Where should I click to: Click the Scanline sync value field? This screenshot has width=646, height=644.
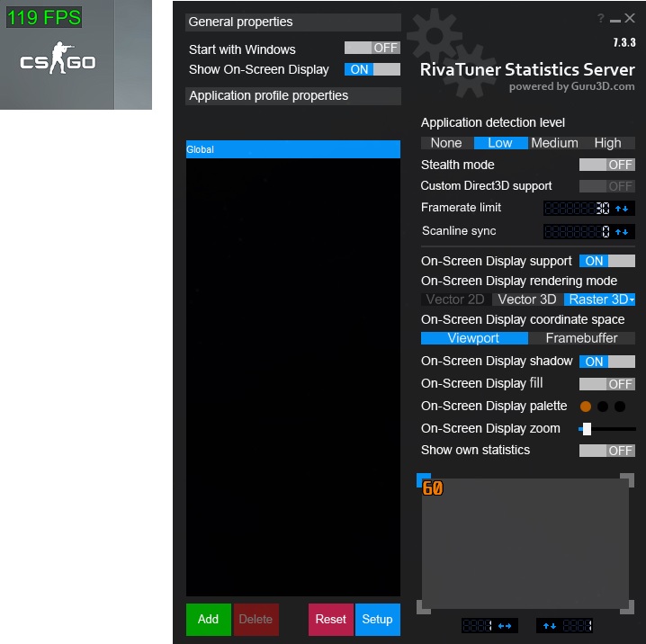pyautogui.click(x=579, y=232)
